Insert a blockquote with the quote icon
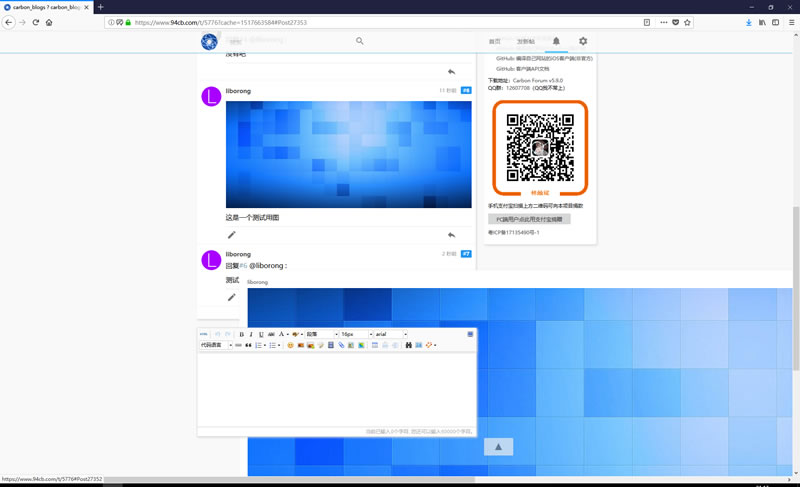The width and height of the screenshot is (800, 487). point(248,345)
